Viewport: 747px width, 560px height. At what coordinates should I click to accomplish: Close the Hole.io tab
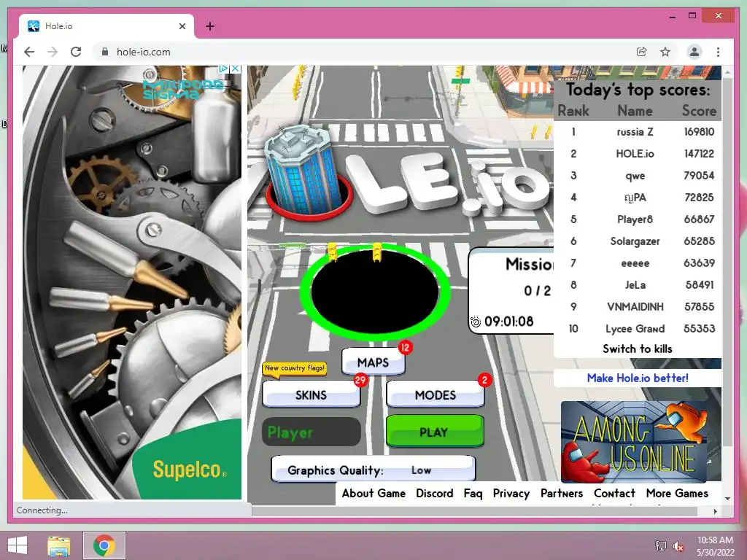pos(182,26)
